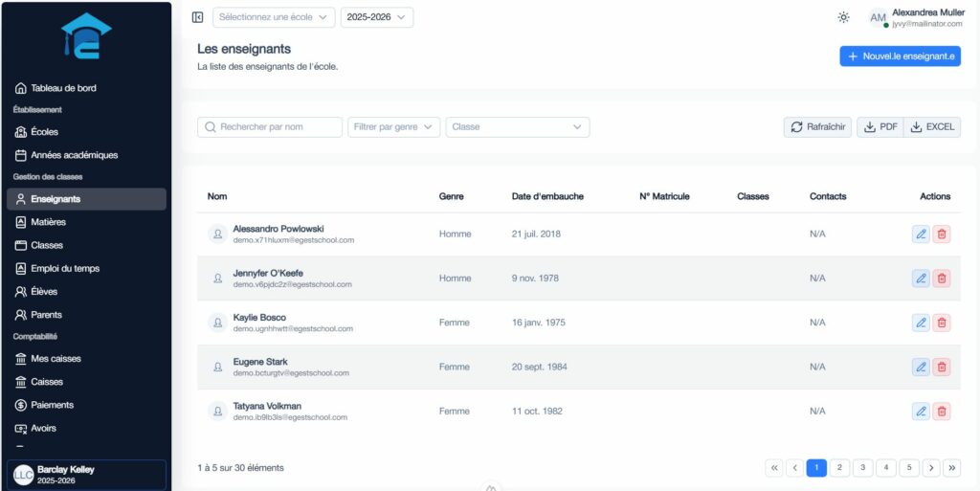Click Jennyfer O'Keefe's avatar icon
Screen dimensions: 980x491
point(217,279)
